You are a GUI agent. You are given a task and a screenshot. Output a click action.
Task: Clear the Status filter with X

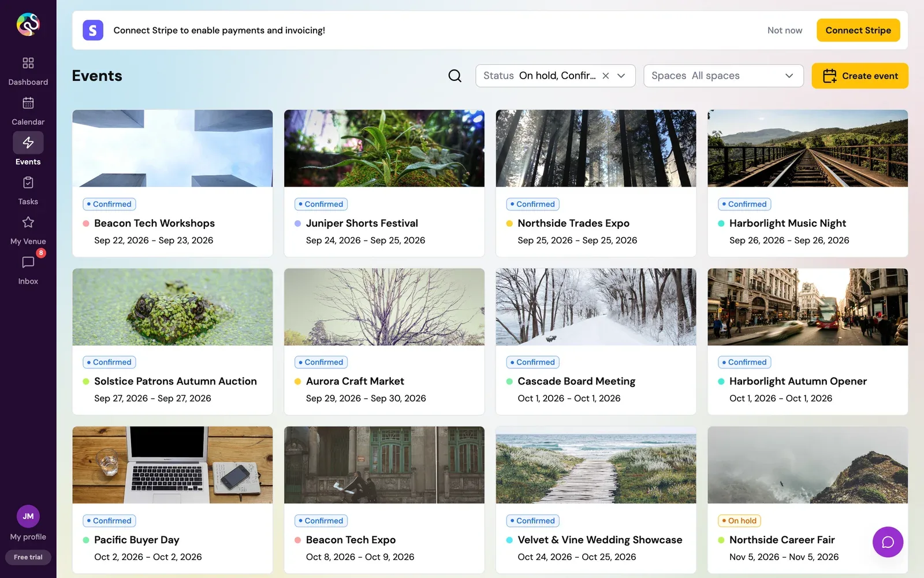coord(606,76)
